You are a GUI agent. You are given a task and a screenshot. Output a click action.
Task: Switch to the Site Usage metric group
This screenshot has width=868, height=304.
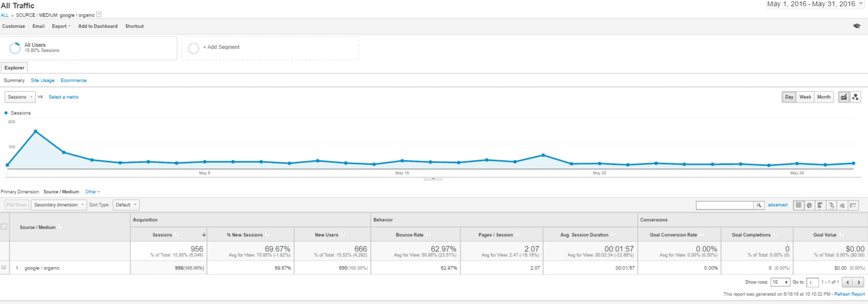(x=42, y=81)
